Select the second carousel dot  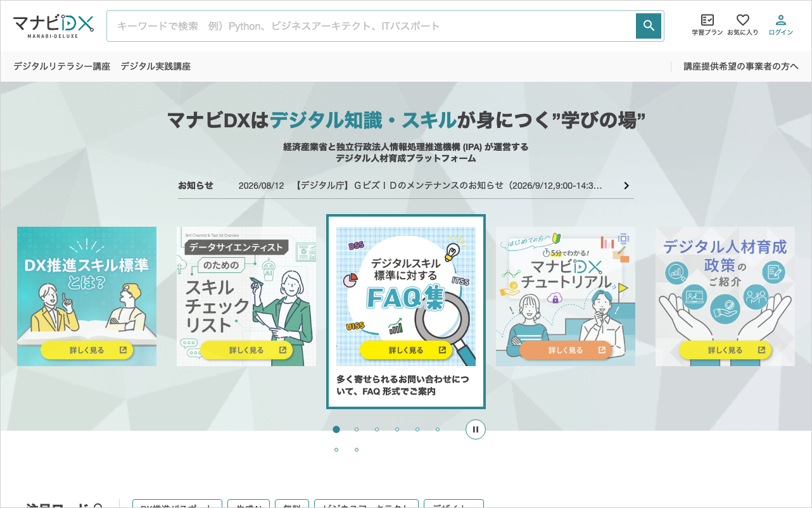(x=357, y=429)
